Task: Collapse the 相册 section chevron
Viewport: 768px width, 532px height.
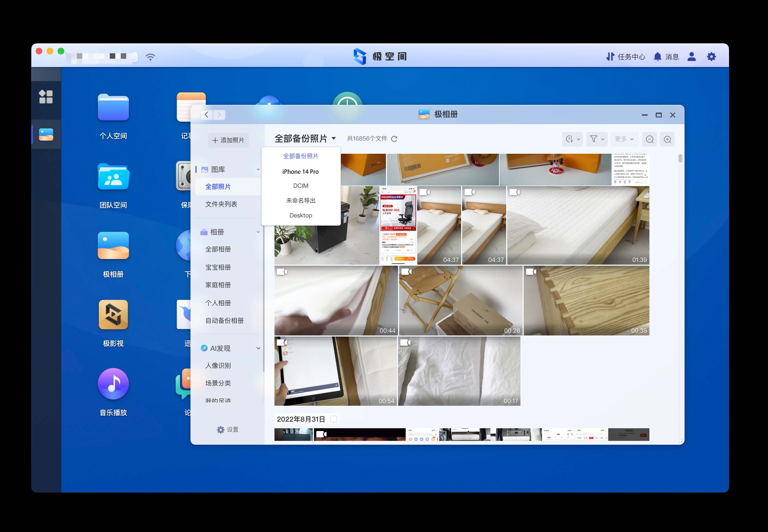Action: point(258,232)
